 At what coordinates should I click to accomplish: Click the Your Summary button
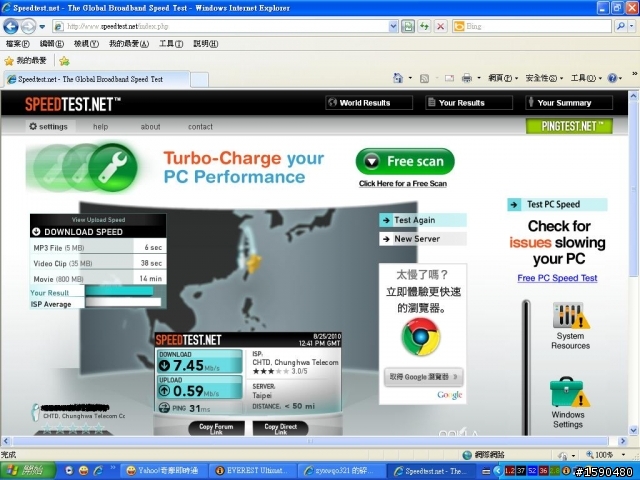coord(569,103)
